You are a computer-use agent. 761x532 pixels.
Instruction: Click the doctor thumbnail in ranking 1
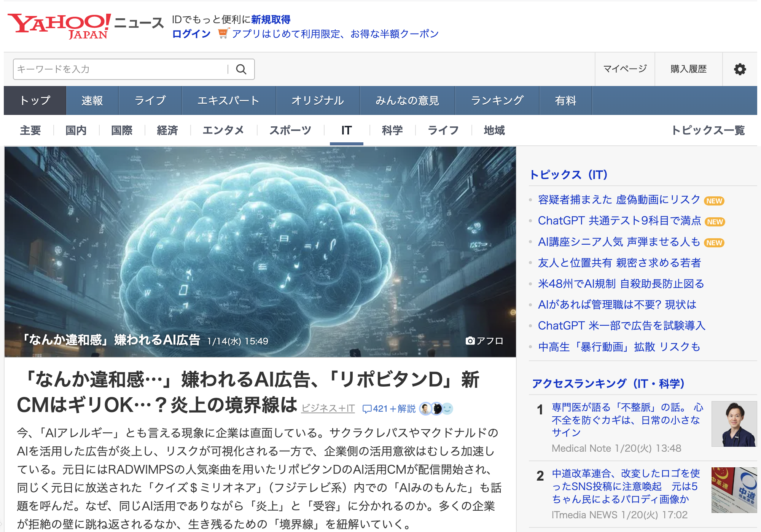pos(734,424)
